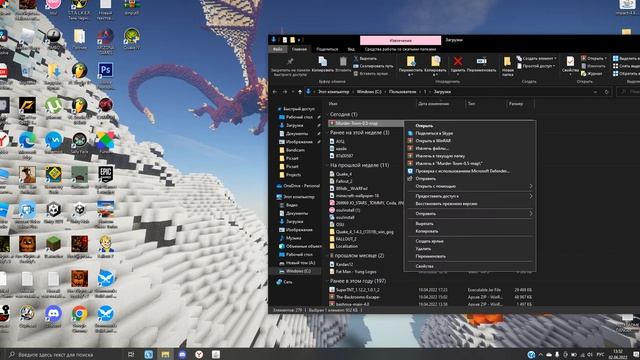Image resolution: width=640 pixels, height=360 pixels.
Task: Open the Переместить в dropdown in ribbon
Action: (411, 67)
